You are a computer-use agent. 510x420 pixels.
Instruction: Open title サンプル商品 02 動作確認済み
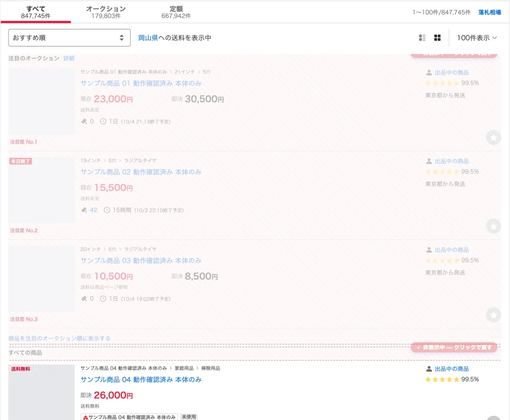pyautogui.click(x=141, y=172)
